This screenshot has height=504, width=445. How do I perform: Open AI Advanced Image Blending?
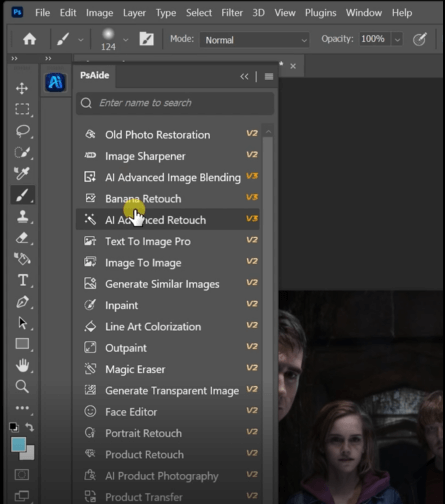[168, 177]
